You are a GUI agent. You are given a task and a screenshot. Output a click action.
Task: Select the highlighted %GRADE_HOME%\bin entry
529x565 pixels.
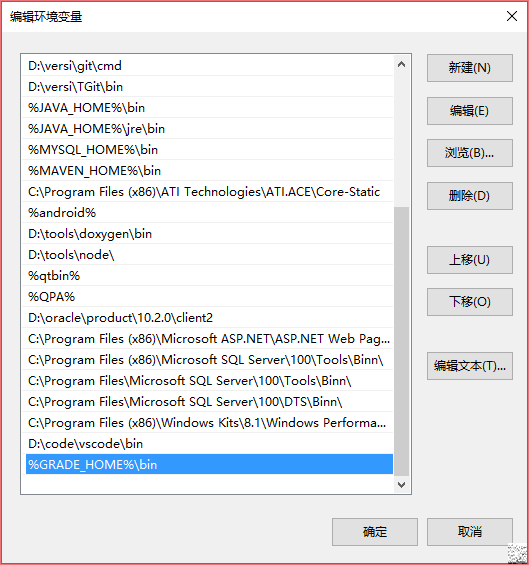click(209, 464)
